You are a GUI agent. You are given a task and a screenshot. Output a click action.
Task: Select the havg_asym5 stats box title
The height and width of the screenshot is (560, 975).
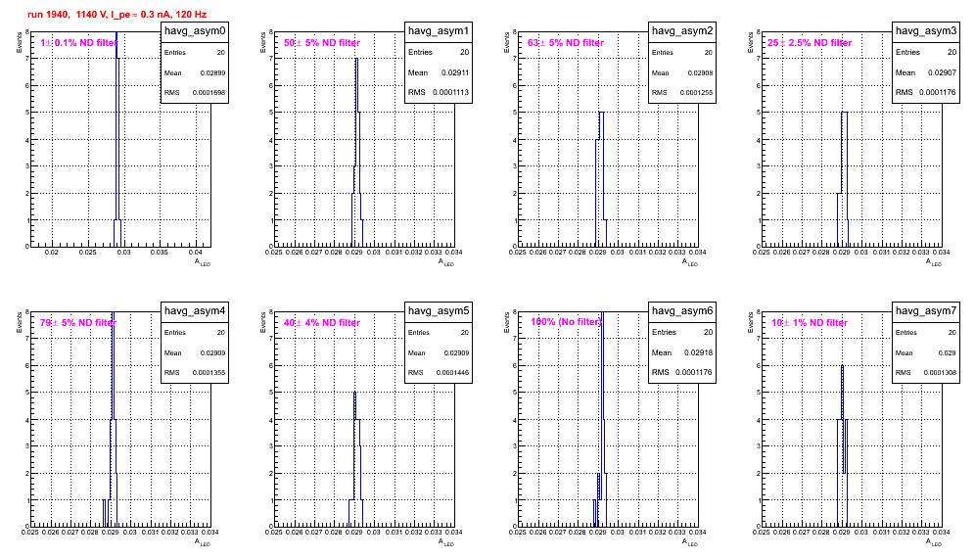[439, 311]
